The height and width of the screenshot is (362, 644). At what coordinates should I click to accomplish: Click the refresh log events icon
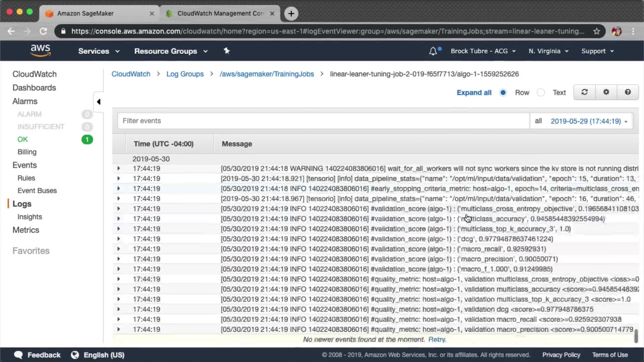point(584,92)
